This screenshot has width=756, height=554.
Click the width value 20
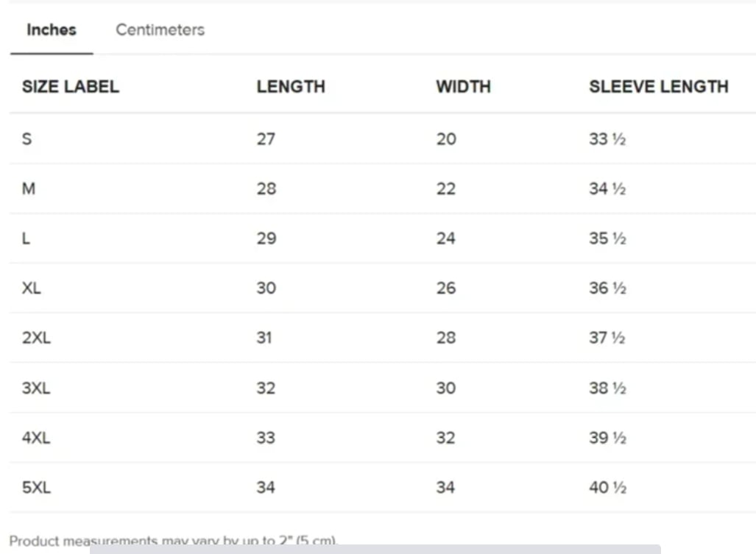click(446, 139)
